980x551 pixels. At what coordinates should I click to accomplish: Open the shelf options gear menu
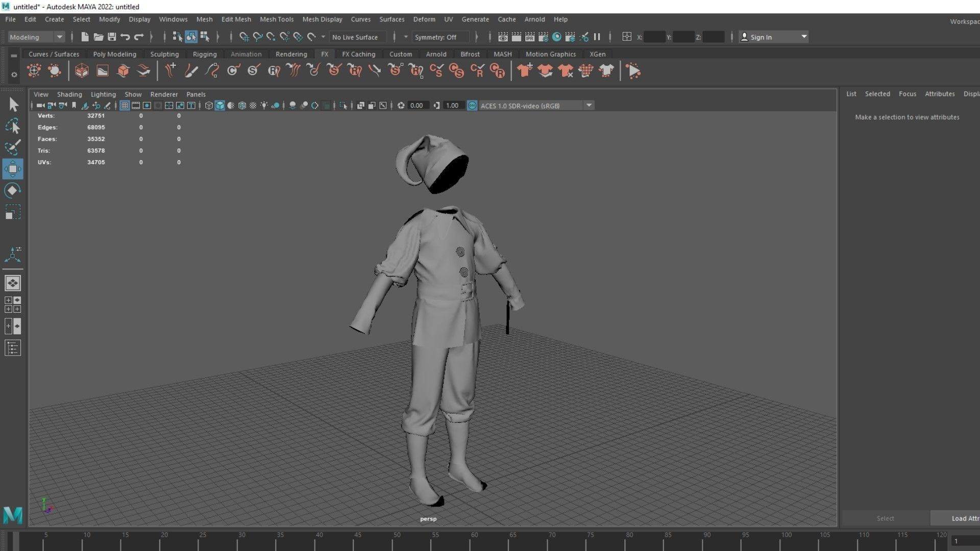(14, 74)
